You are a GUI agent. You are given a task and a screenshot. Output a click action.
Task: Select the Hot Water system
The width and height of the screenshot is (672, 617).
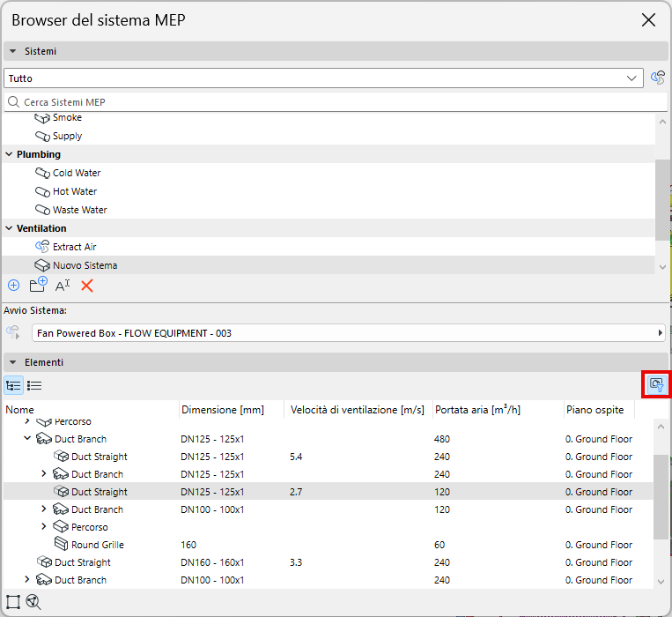329,191
